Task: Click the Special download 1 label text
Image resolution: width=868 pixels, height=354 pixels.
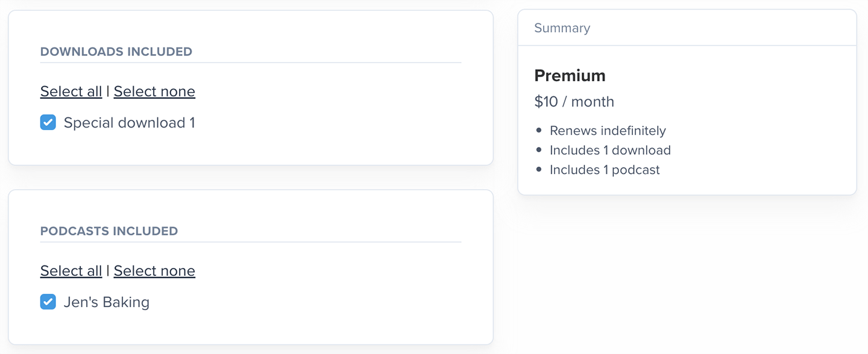Action: coord(129,123)
